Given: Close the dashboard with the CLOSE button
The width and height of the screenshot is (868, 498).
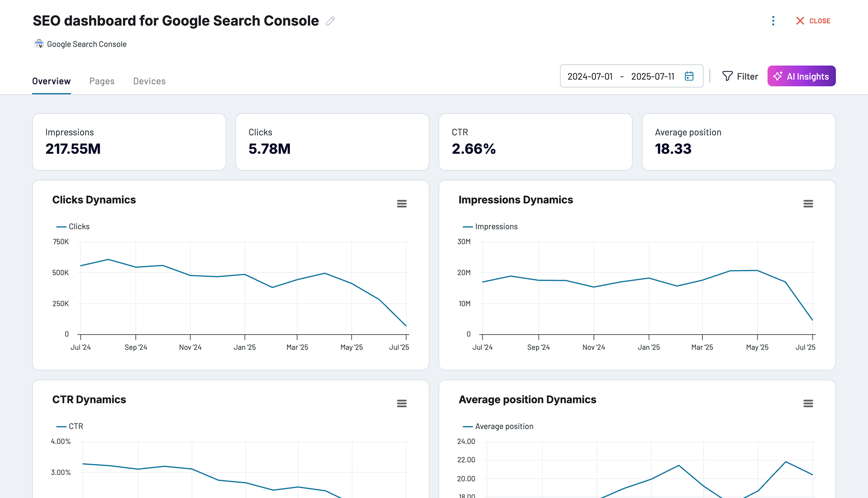Looking at the screenshot, I should point(813,21).
